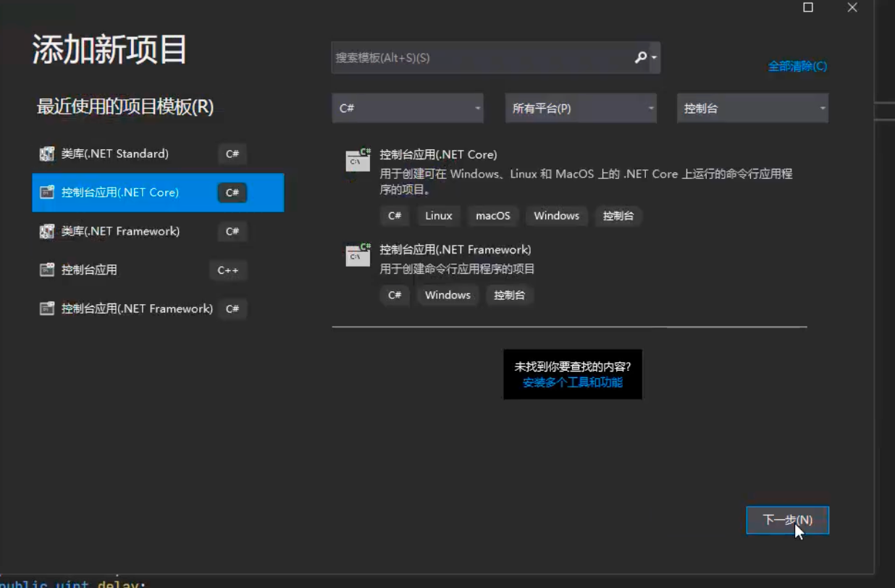
Task: Click the 用于创建命令行应用程序的项目 description
Action: pyautogui.click(x=458, y=269)
